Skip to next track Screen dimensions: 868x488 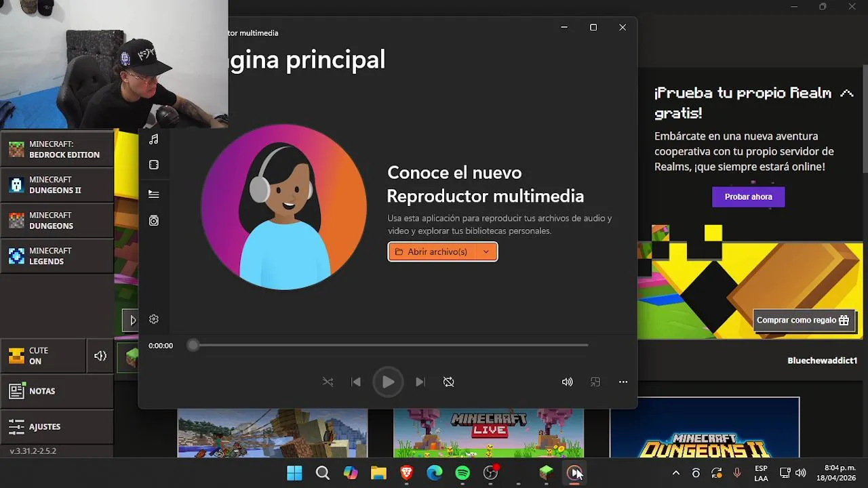[x=420, y=382]
